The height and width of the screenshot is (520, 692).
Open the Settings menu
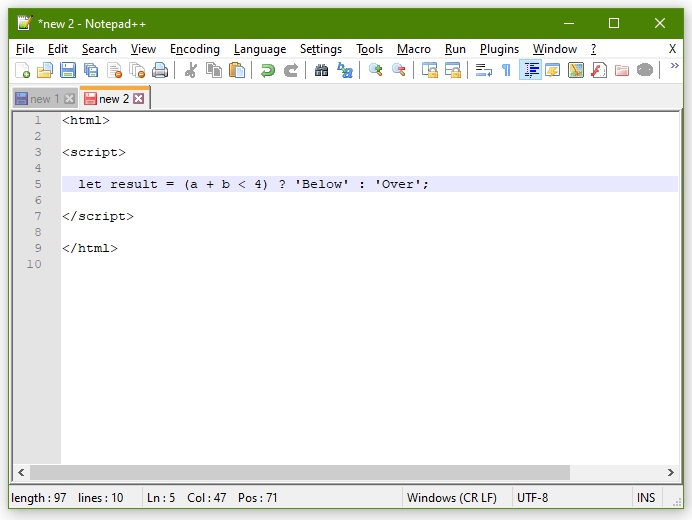pos(321,49)
